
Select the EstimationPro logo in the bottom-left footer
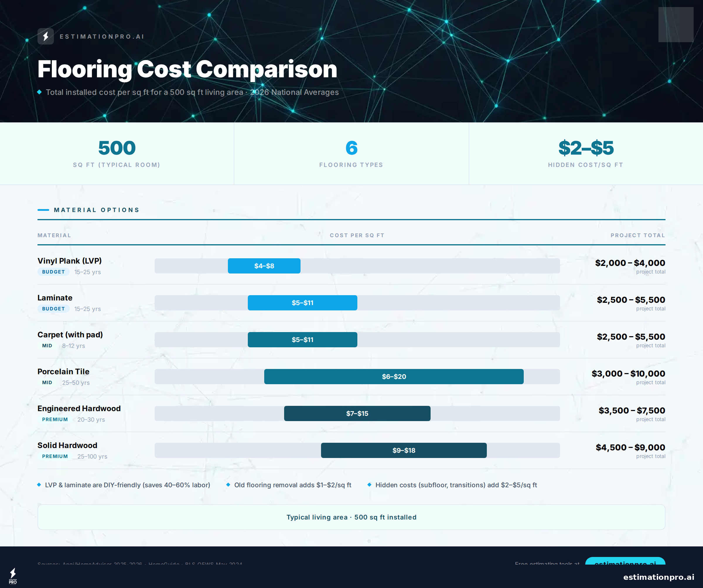(13, 576)
